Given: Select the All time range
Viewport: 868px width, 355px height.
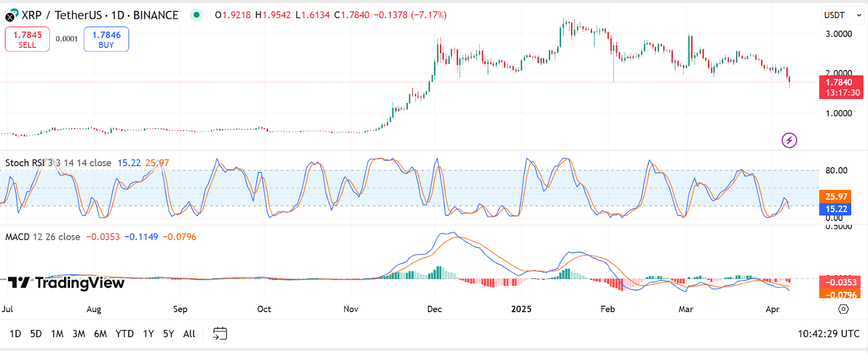Looking at the screenshot, I should point(189,334).
